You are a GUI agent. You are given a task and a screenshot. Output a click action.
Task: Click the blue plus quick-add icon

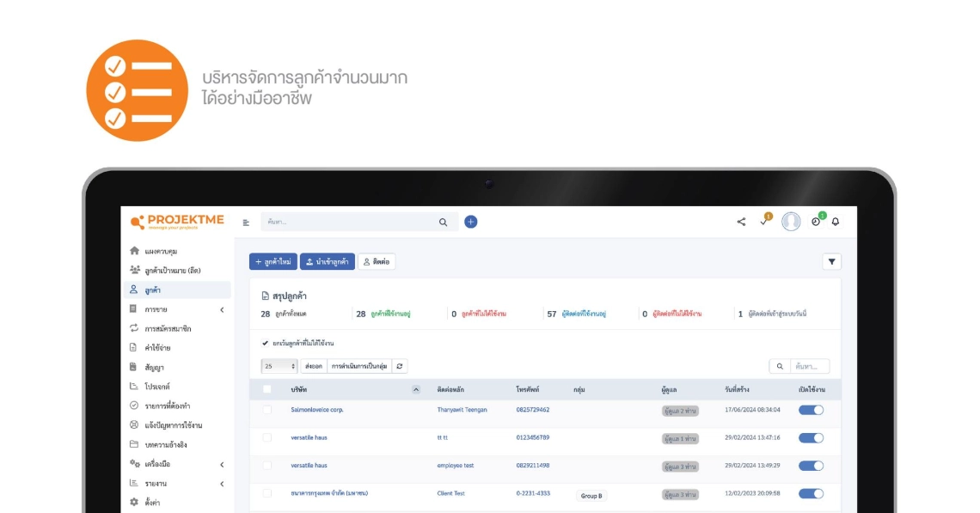pos(470,222)
